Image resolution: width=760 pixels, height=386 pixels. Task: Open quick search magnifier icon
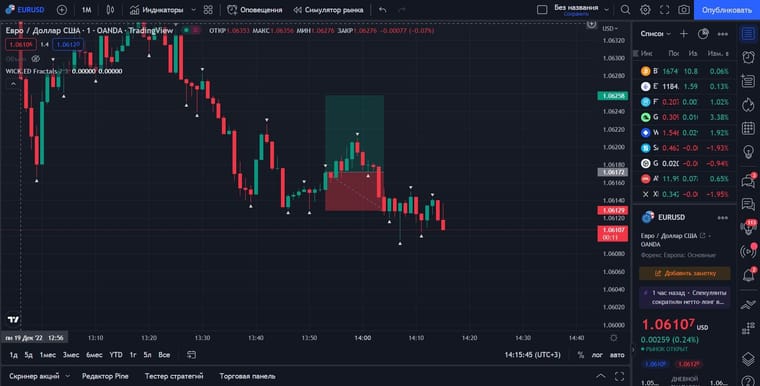625,10
